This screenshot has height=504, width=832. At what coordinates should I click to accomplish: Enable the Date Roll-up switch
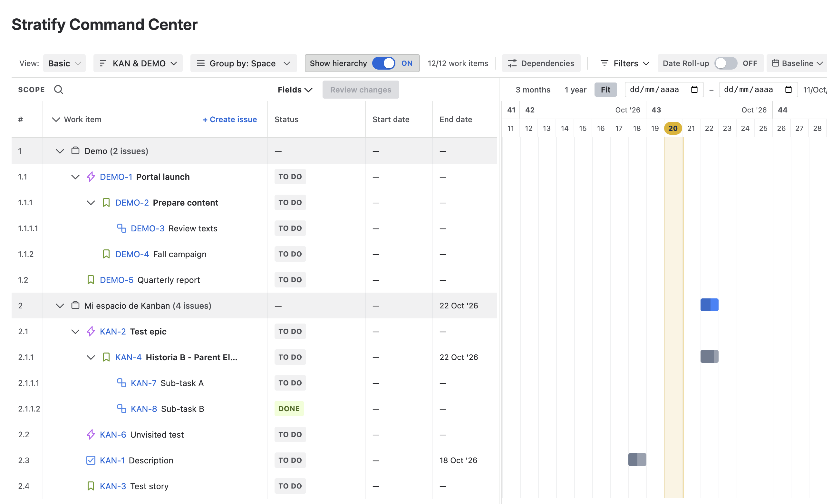tap(726, 63)
